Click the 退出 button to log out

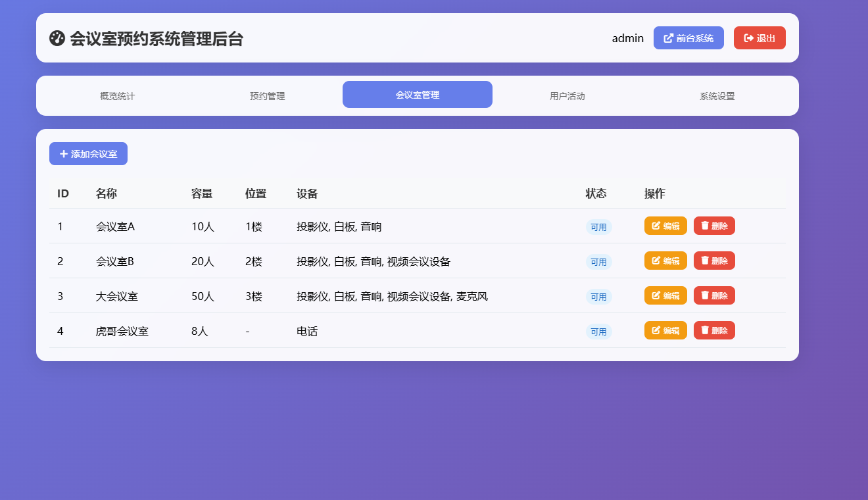[x=759, y=37]
